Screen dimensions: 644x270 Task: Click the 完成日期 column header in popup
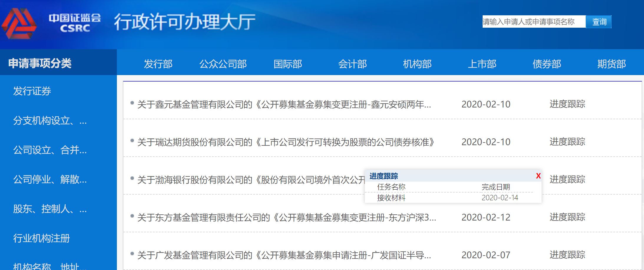[x=496, y=187]
